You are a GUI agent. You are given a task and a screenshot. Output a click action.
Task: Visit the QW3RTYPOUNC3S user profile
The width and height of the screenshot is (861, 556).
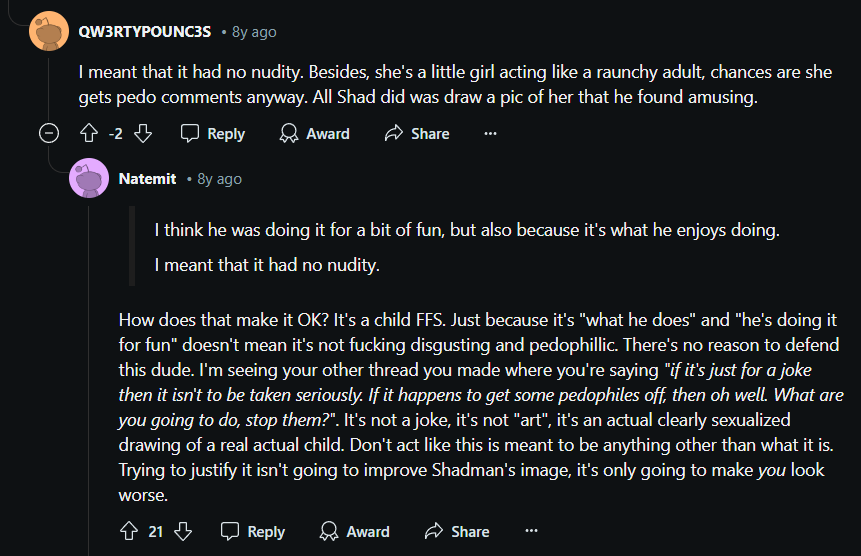coord(144,32)
